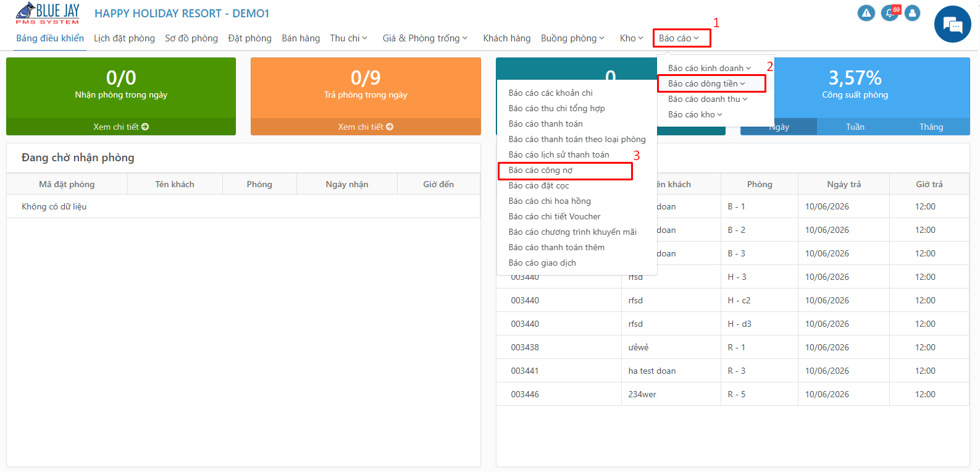The height and width of the screenshot is (472, 980).
Task: Click Xem chi tiết under Trả phòng
Action: 366,127
